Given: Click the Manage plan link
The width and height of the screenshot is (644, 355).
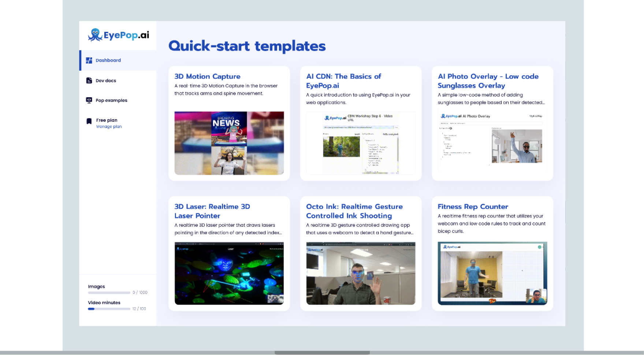Looking at the screenshot, I should pos(109,126).
